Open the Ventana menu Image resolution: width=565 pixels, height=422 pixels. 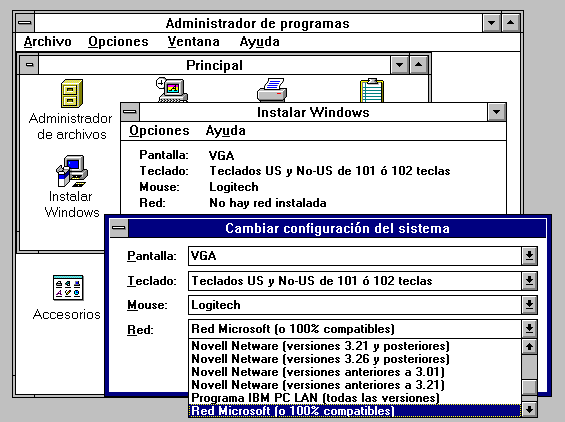tap(193, 42)
